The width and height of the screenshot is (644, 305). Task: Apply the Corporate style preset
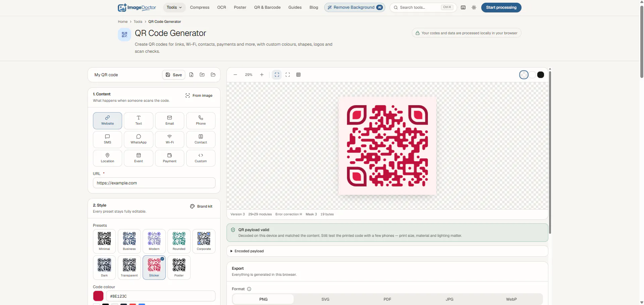click(204, 241)
